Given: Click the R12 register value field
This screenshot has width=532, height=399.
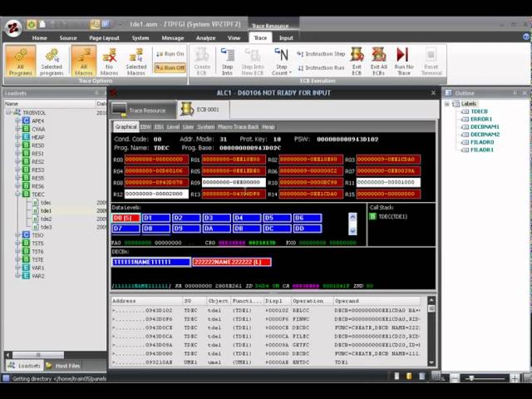Looking at the screenshot, I should pos(156,194).
